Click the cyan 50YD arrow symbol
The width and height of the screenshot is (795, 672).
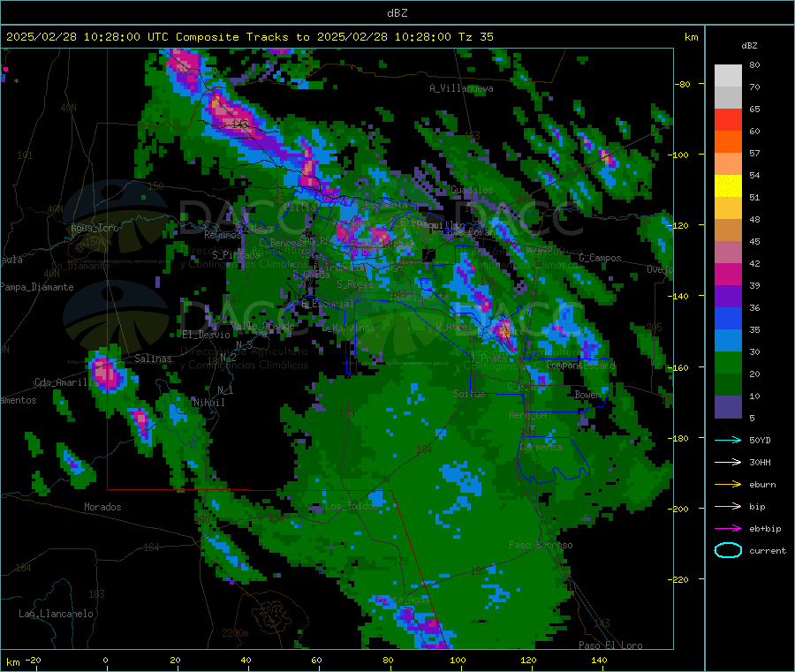tap(728, 440)
